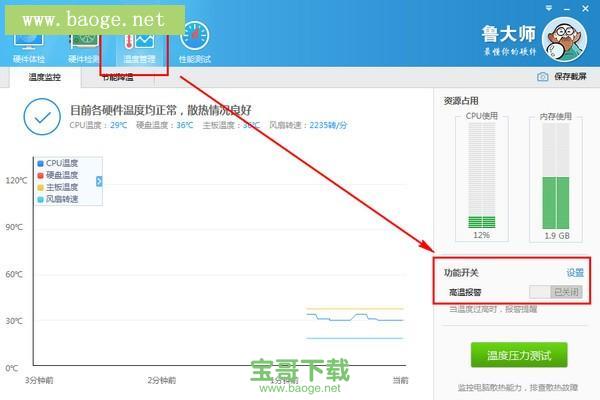Viewport: 600px width, 400px height.
Task: Click the 3分钟前 axis label
Action: pos(39,380)
